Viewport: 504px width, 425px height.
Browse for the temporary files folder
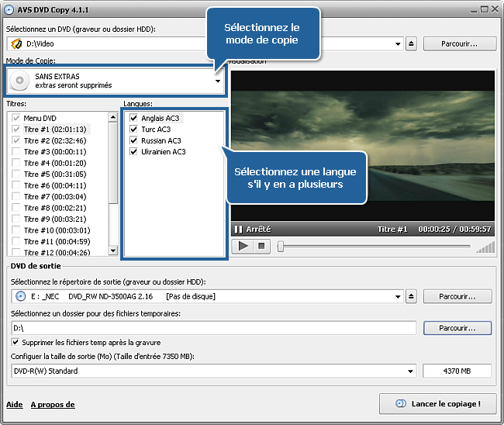click(457, 328)
